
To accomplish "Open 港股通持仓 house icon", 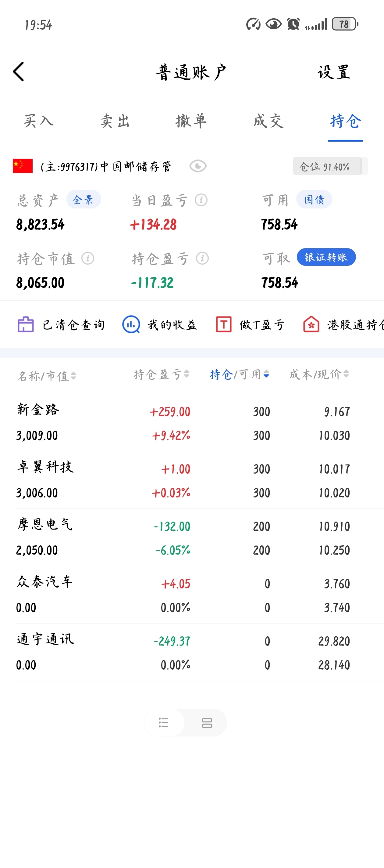I will (x=311, y=324).
